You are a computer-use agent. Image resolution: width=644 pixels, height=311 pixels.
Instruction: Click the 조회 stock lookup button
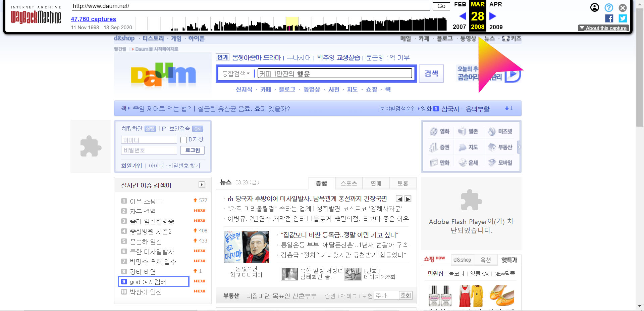click(x=406, y=295)
